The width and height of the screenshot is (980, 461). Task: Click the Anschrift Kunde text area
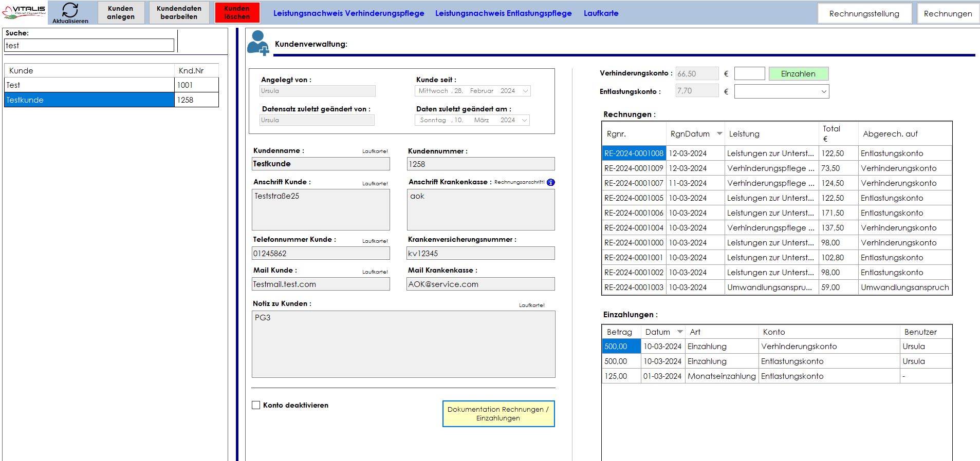click(x=321, y=209)
